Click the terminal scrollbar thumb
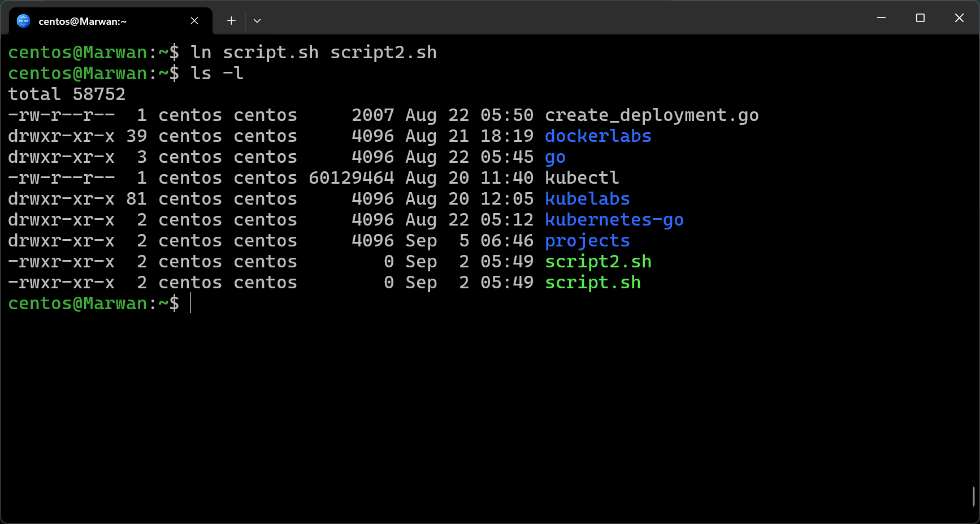This screenshot has width=980, height=524. pos(974,496)
